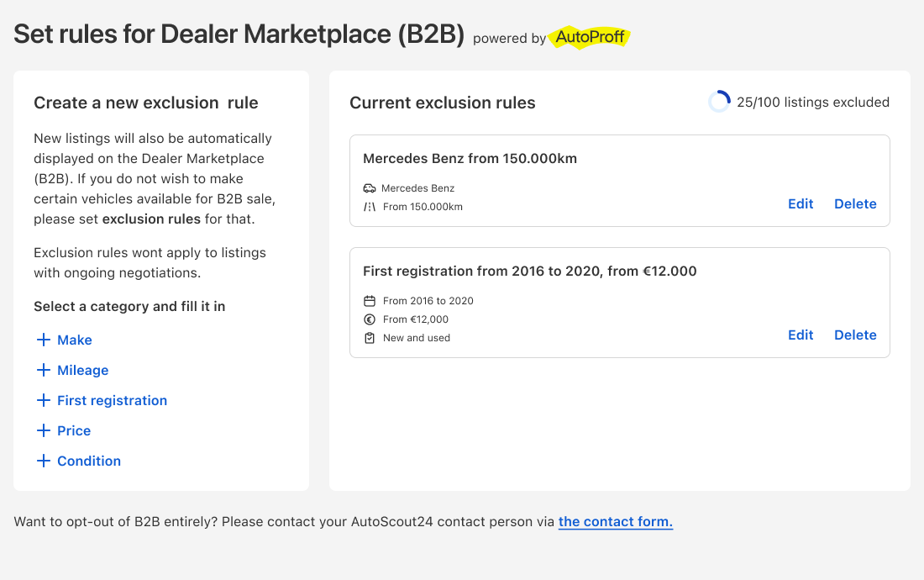This screenshot has width=924, height=580.
Task: Click the 'From 2016 to 2020' detail text
Action: [428, 301]
